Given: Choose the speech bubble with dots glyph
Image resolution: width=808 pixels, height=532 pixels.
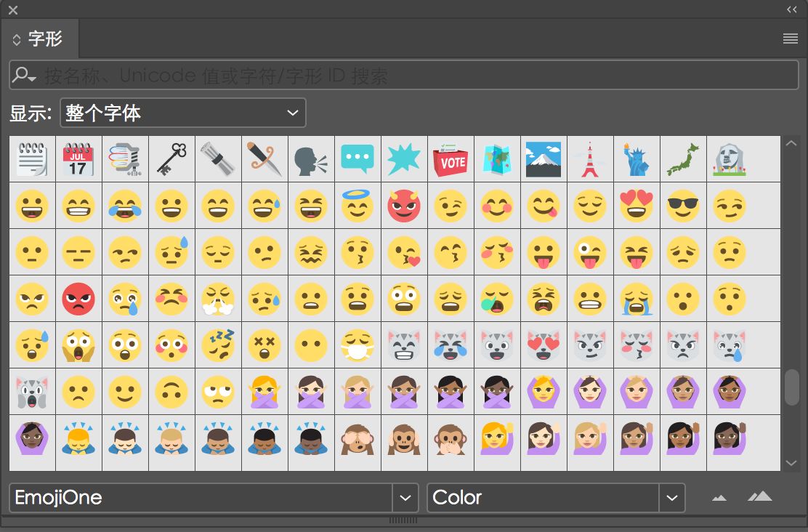Looking at the screenshot, I should tap(357, 158).
